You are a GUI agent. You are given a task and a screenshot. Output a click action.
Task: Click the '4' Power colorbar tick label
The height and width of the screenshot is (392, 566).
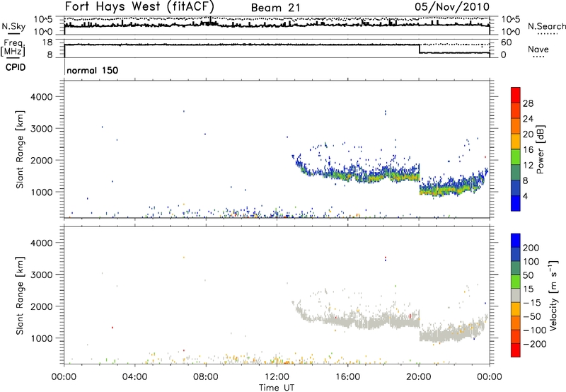[x=525, y=196]
